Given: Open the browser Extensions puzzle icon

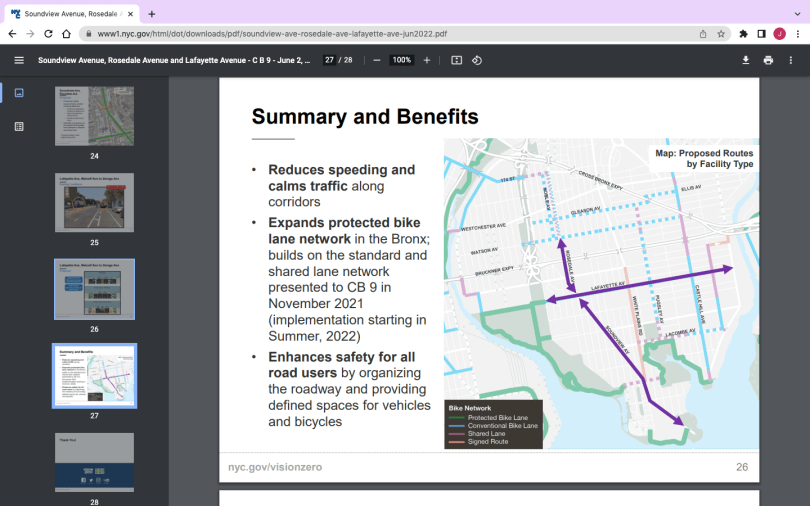Looking at the screenshot, I should point(743,33).
